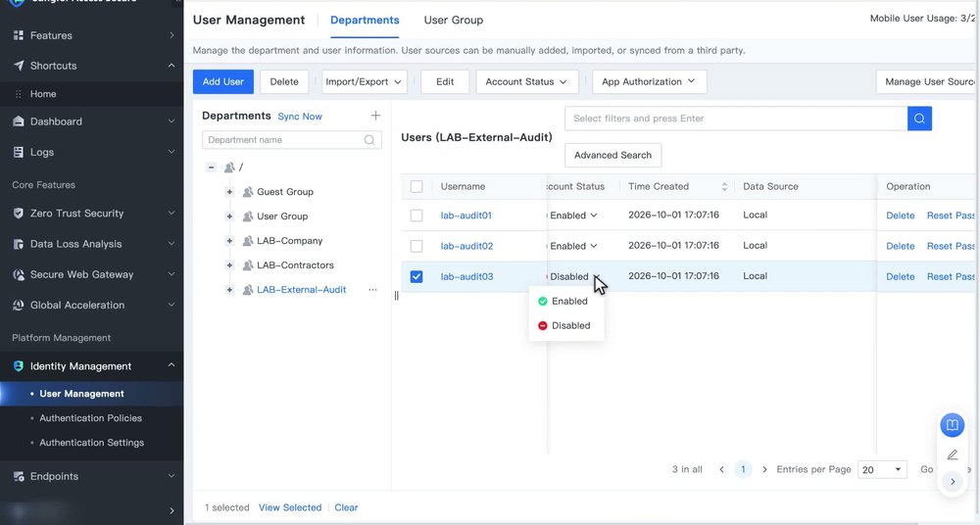
Task: Click the Global Acceleration icon
Action: (18, 305)
